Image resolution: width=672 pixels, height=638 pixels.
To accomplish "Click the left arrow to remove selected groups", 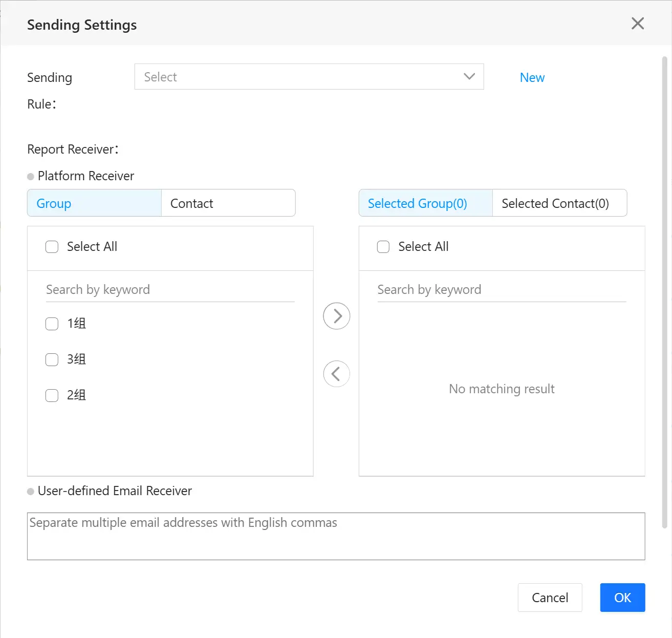I will pyautogui.click(x=337, y=374).
